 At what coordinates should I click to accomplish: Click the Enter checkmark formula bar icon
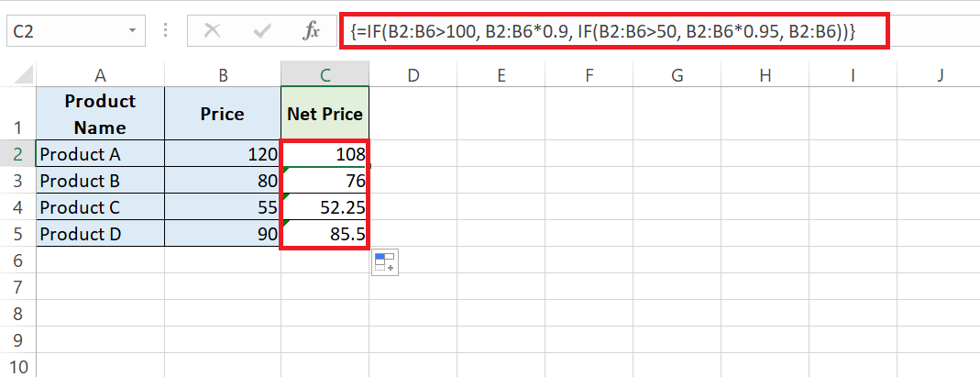coord(261,30)
